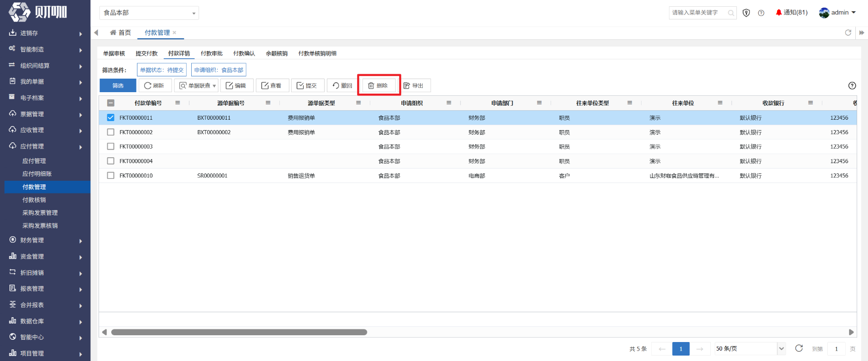Viewport: 868px width, 361px height.
Task: Open the 食品本部 organization dropdown
Action: 149,13
